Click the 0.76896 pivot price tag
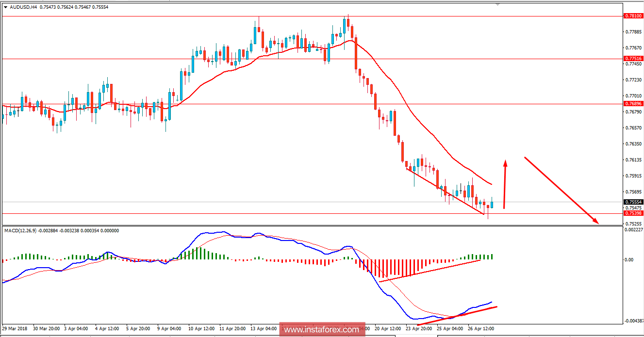This screenshot has width=644, height=337. coord(633,103)
